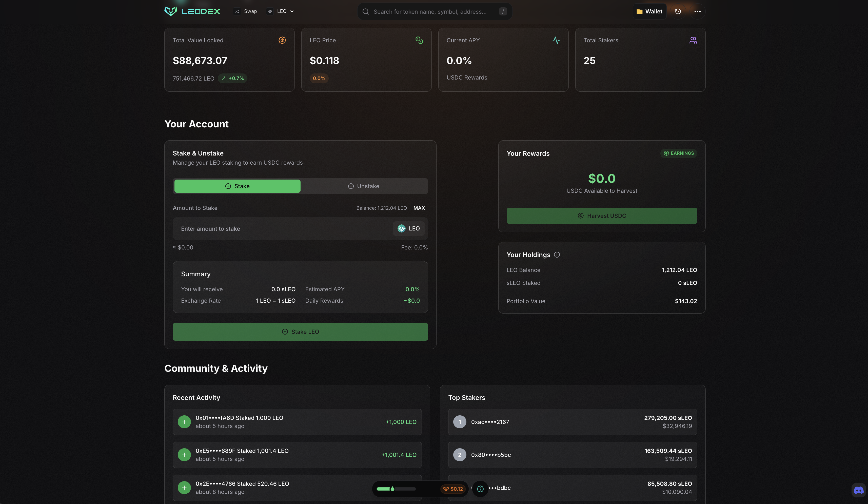
Task: Click the EARNINGS badge
Action: 679,153
